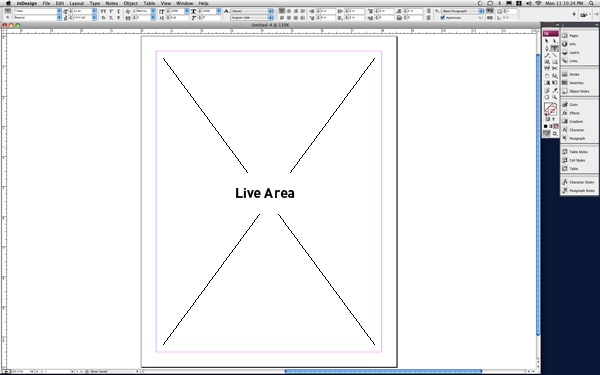The width and height of the screenshot is (600, 375).
Task: Toggle Underline formatting button
Action: click(x=118, y=11)
